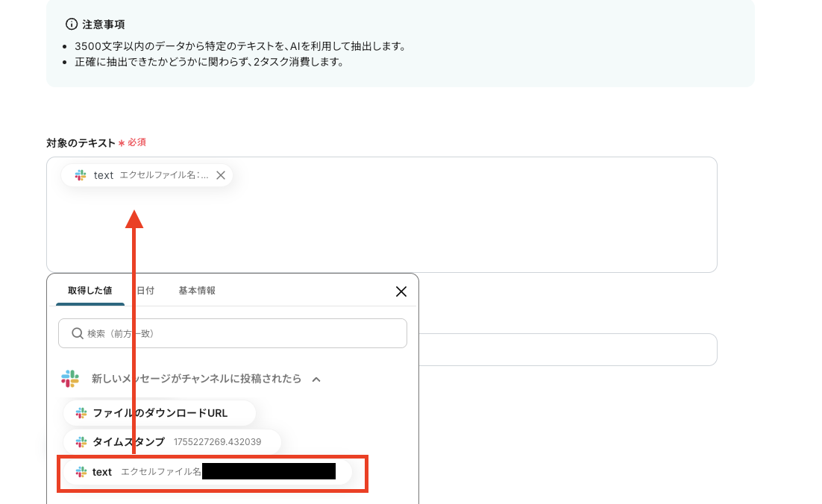Click the magnifying glass icon in the search bar
822x504 pixels.
pos(77,333)
